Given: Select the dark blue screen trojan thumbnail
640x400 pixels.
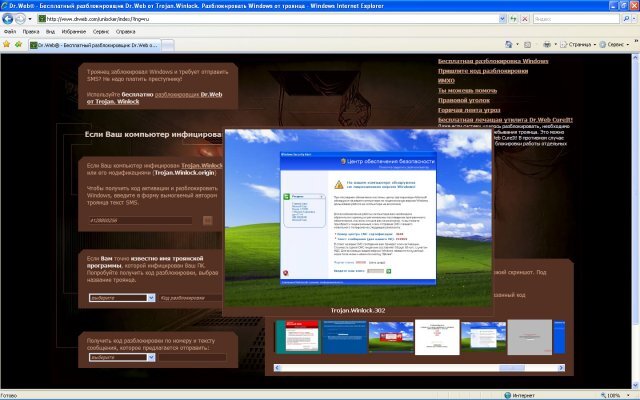Looking at the screenshot, I should (344, 337).
